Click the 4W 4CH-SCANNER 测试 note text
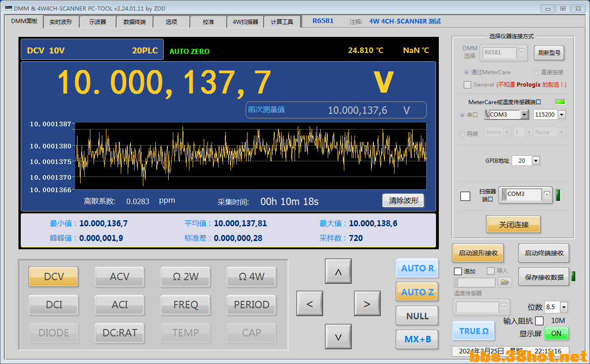Image resolution: width=590 pixels, height=364 pixels. point(405,21)
